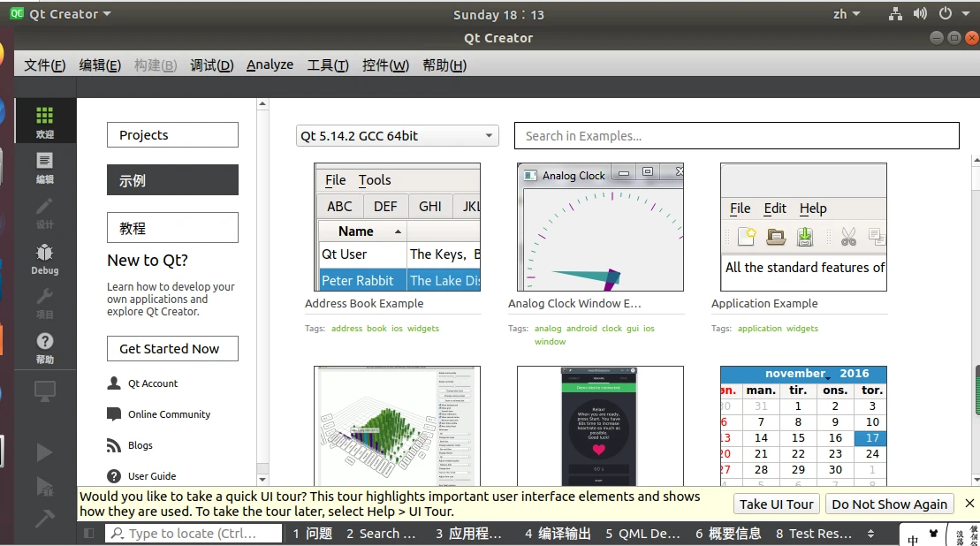Click the Type to locate field
The height and width of the screenshot is (546, 980).
(194, 534)
